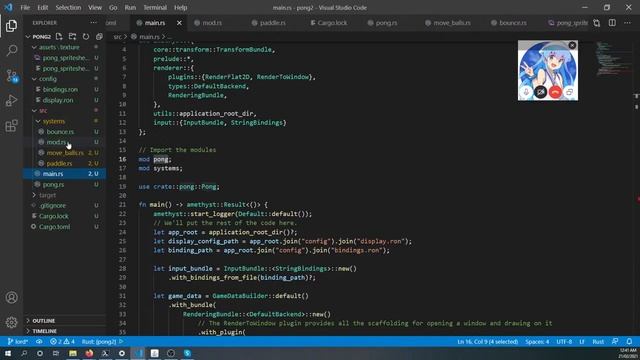Open the Help menu
Image resolution: width=640 pixels, height=360 pixels.
[180, 8]
